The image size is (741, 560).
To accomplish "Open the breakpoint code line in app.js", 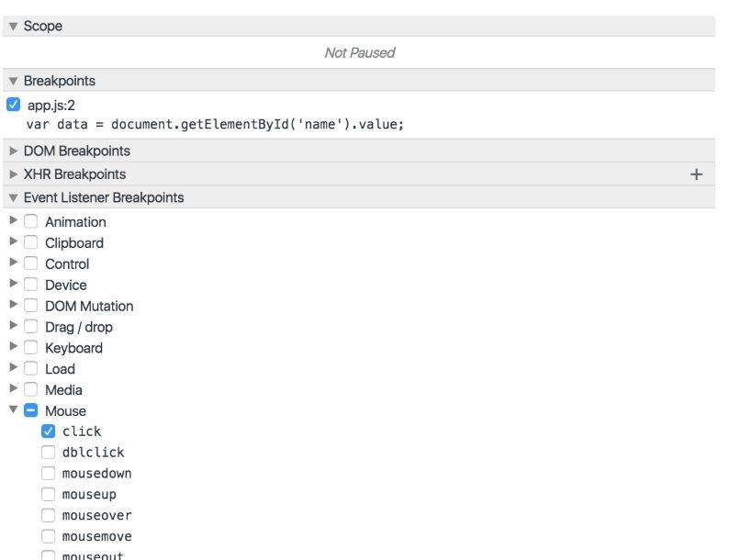I will point(216,124).
